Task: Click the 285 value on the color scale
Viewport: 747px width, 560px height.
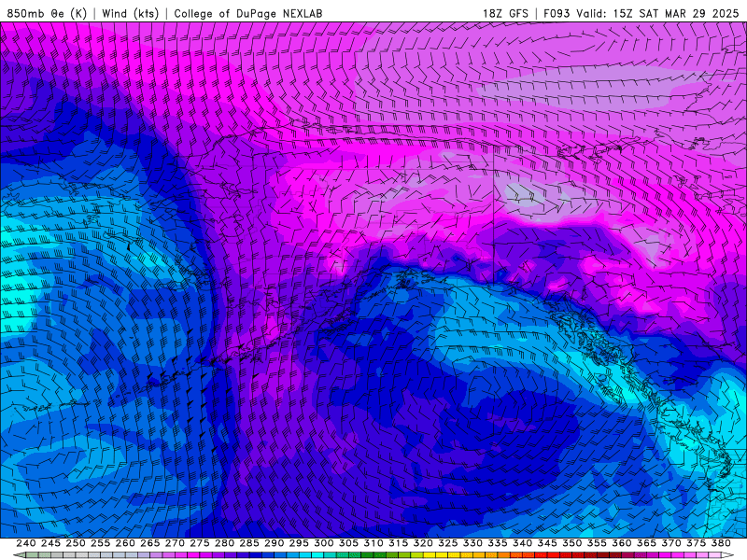Action: [x=249, y=543]
